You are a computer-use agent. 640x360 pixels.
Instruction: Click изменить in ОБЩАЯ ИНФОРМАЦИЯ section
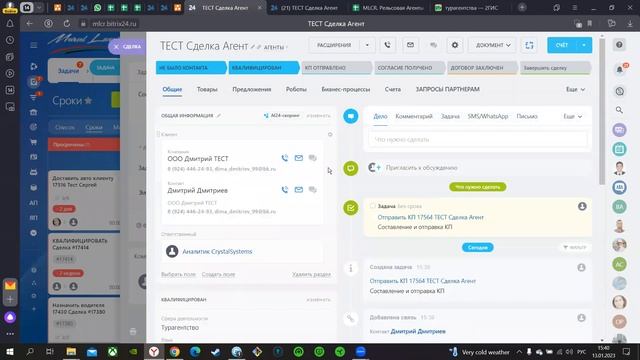(x=318, y=116)
